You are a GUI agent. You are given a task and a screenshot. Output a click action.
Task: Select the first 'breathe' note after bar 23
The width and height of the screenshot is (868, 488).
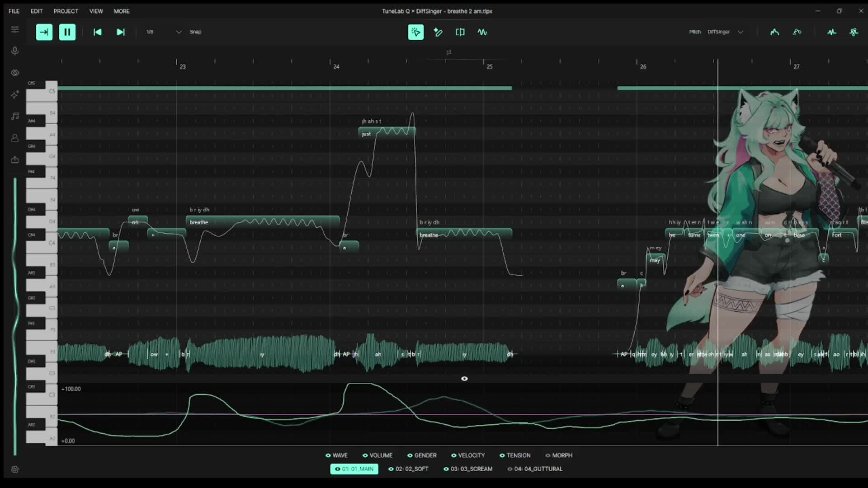click(263, 222)
